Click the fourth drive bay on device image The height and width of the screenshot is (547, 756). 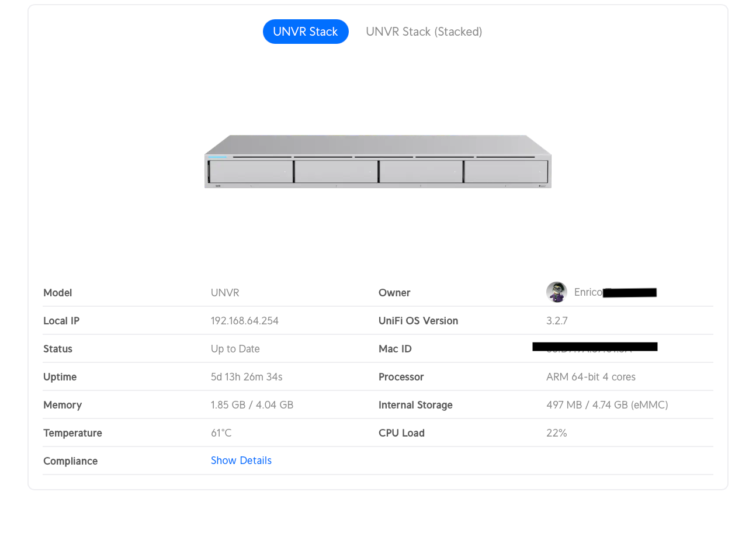506,172
